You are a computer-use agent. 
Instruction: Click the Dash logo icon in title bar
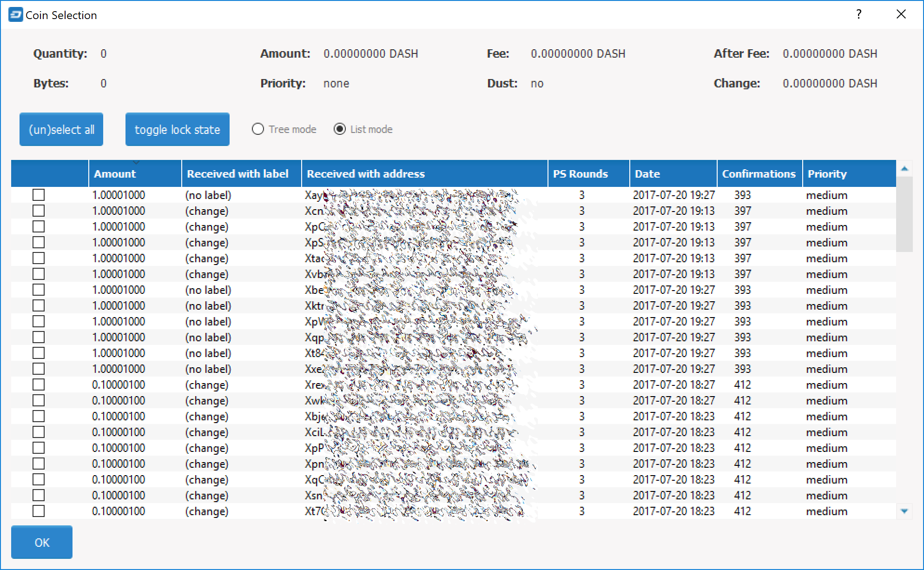click(x=15, y=15)
